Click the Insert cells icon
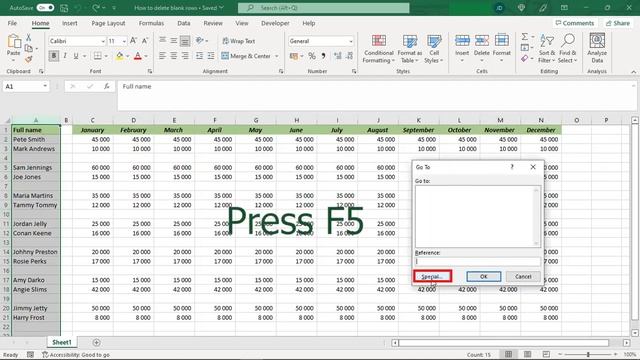Image resolution: width=640 pixels, height=360 pixels. (x=462, y=40)
